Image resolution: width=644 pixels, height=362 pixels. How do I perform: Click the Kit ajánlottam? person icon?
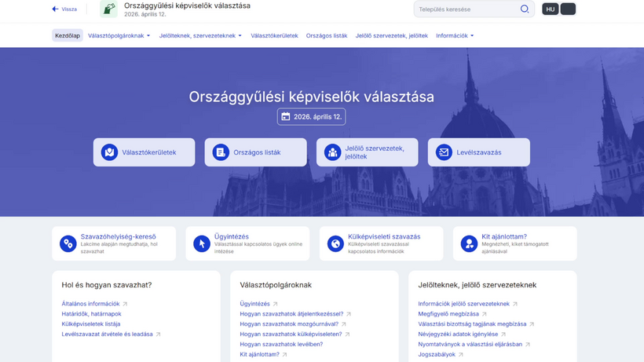tap(469, 243)
